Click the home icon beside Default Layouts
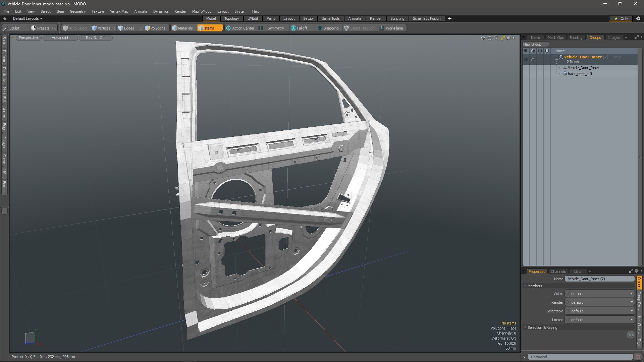This screenshot has height=362, width=644. point(5,18)
